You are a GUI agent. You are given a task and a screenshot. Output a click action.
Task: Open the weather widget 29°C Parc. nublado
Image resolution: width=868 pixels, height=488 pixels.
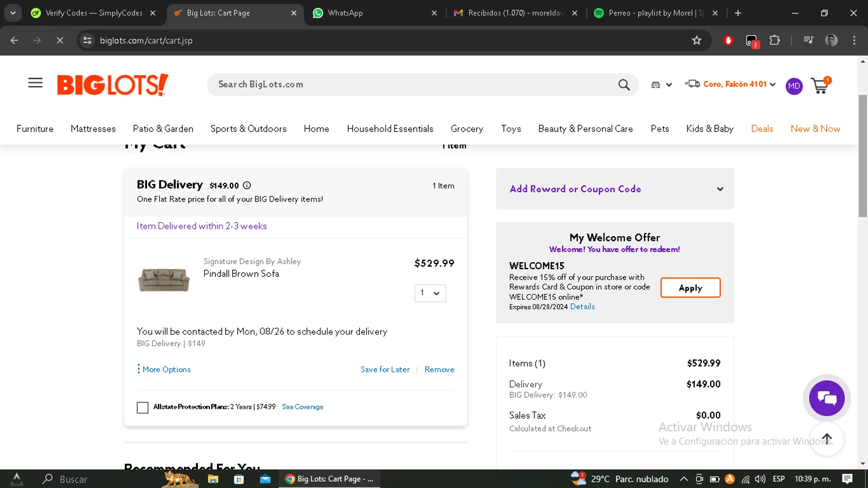tap(620, 479)
